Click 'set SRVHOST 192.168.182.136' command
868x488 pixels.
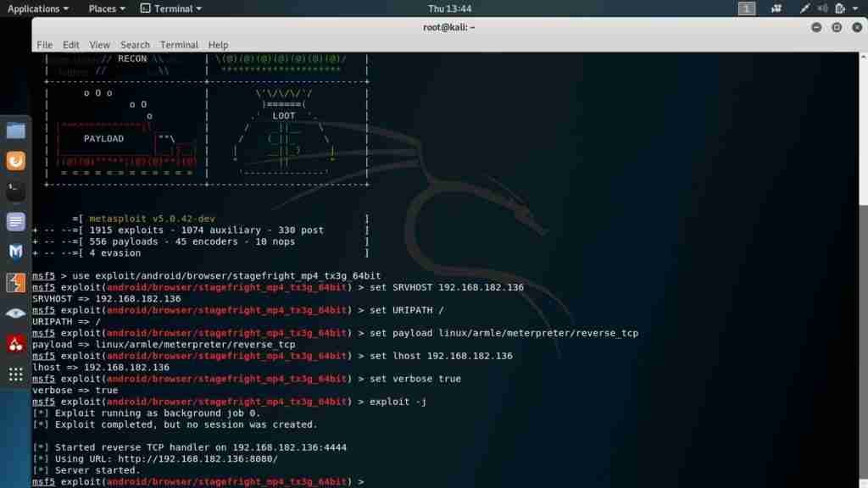point(447,287)
